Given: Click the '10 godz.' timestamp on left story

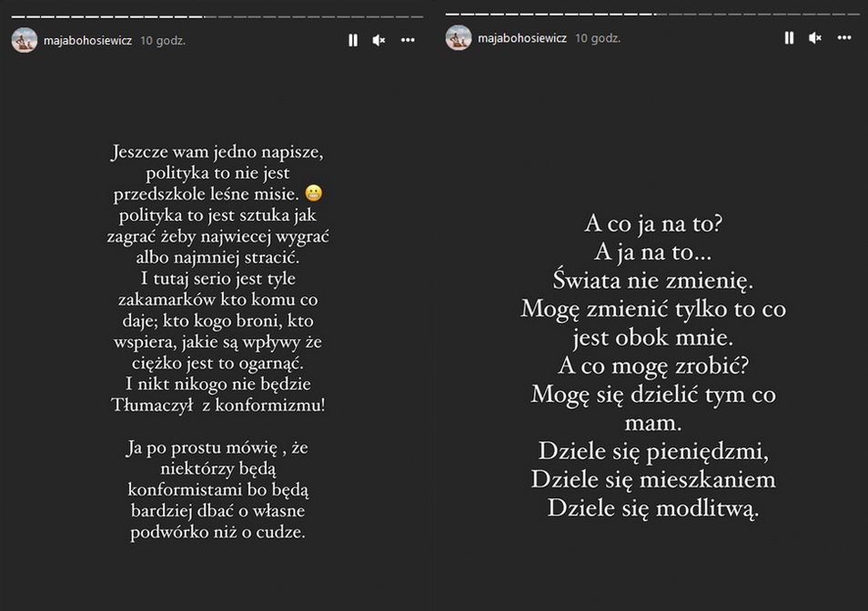Looking at the screenshot, I should [x=163, y=40].
